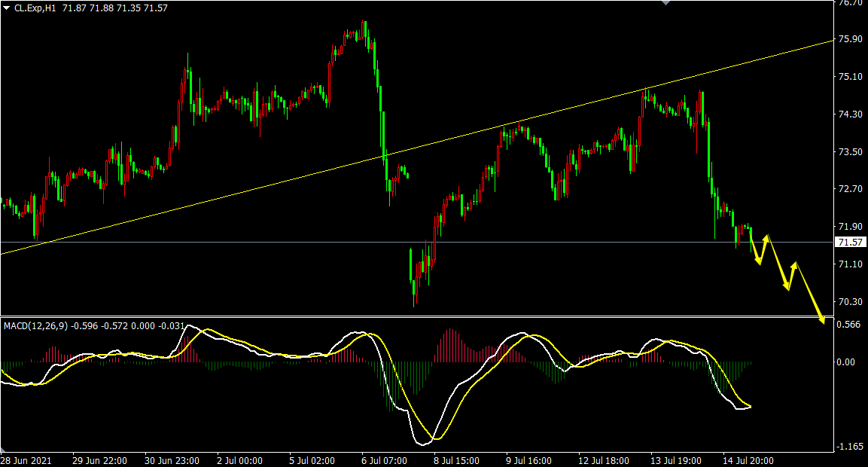Click the 0.566 MACD scale label
Viewport: 868px width, 467px height.
(x=850, y=325)
